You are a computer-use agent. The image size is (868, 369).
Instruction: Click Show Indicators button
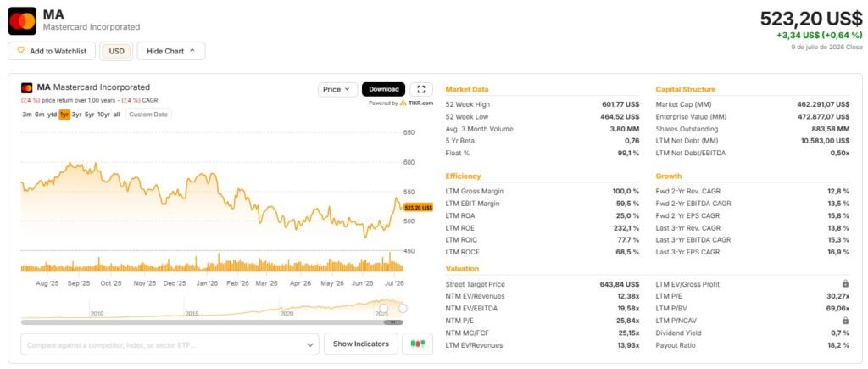click(x=361, y=344)
